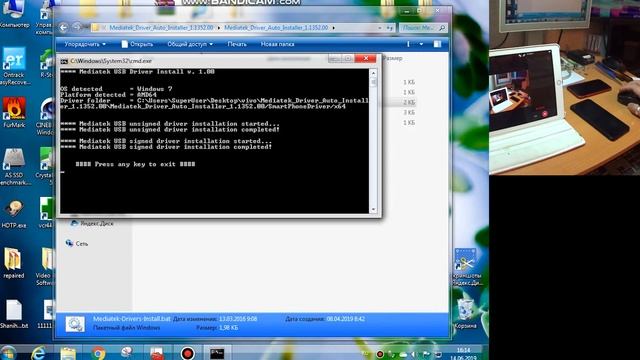Open the Скриншоты Яндекс.Диск shortcut
This screenshot has width=640, height=360.
click(x=466, y=267)
